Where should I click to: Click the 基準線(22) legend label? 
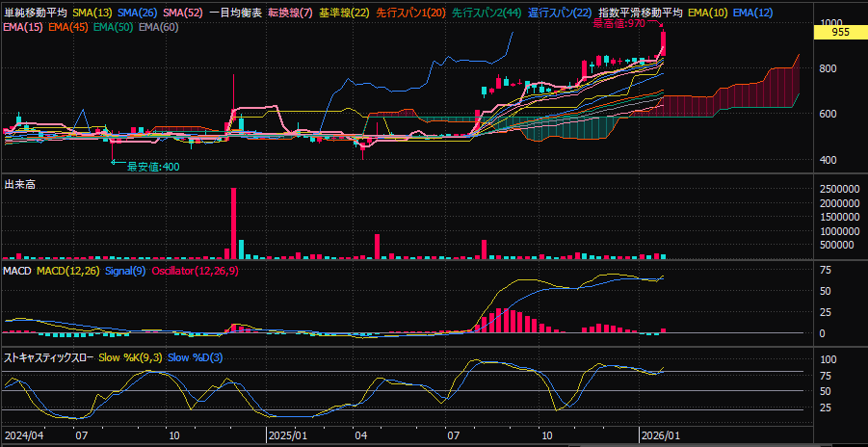pos(344,12)
